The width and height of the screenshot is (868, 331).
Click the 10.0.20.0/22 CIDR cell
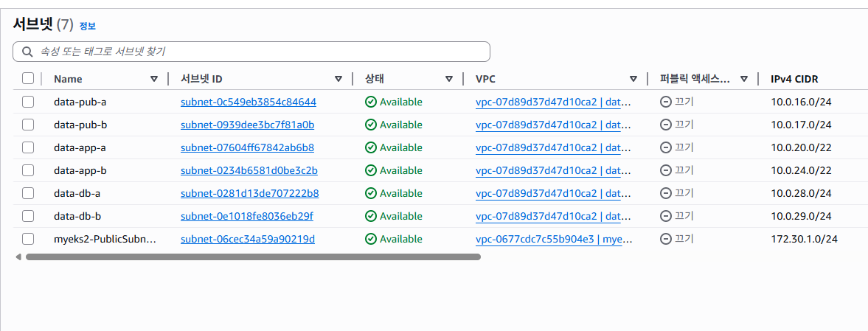[x=801, y=147]
